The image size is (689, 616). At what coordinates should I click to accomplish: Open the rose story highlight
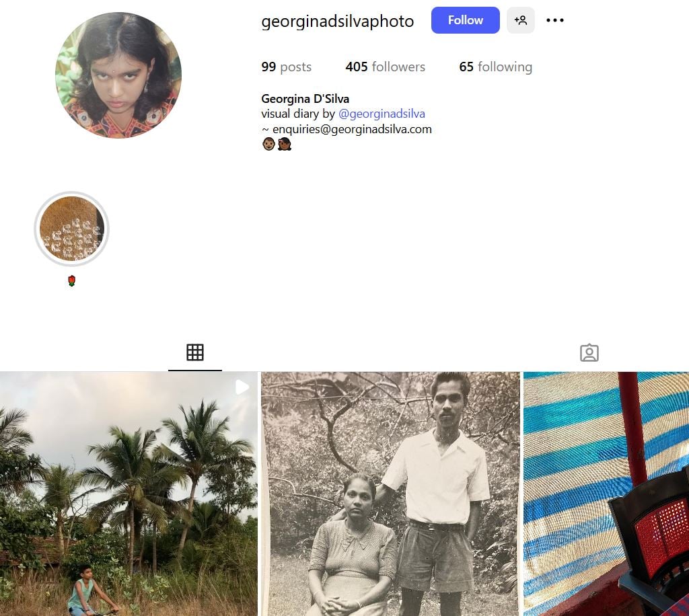(71, 229)
